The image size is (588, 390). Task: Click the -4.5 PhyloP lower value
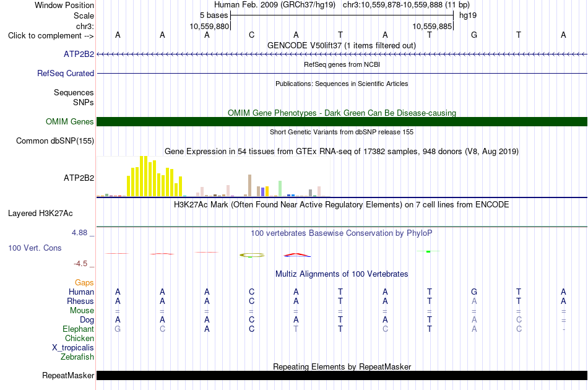point(80,264)
